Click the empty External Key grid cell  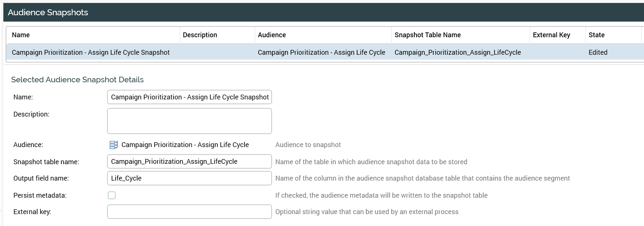(x=557, y=52)
